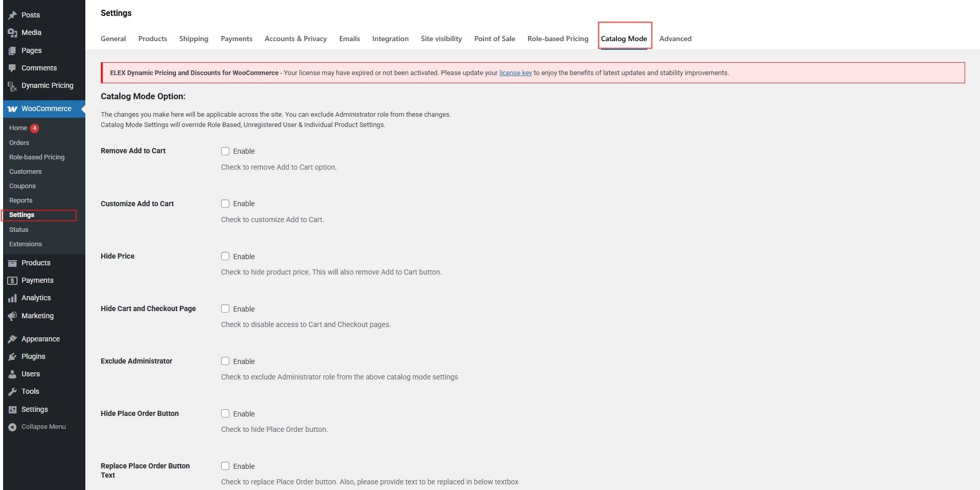Click the Appearance paintbrush icon
The width and height of the screenshot is (980, 490).
[12, 339]
